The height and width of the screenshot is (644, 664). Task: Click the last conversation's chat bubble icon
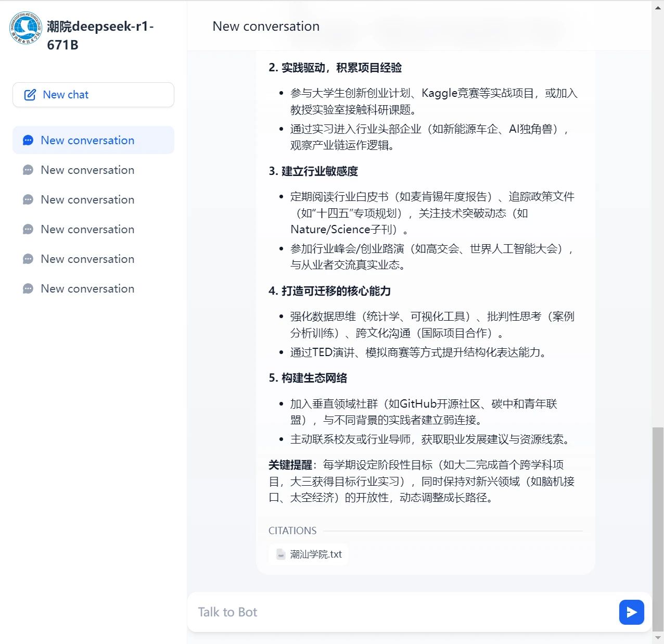(x=28, y=289)
